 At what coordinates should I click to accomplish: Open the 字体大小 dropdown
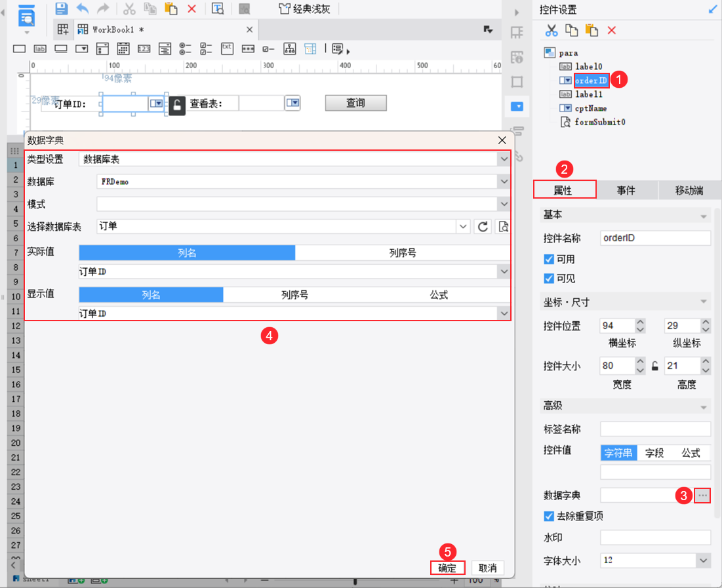(703, 560)
